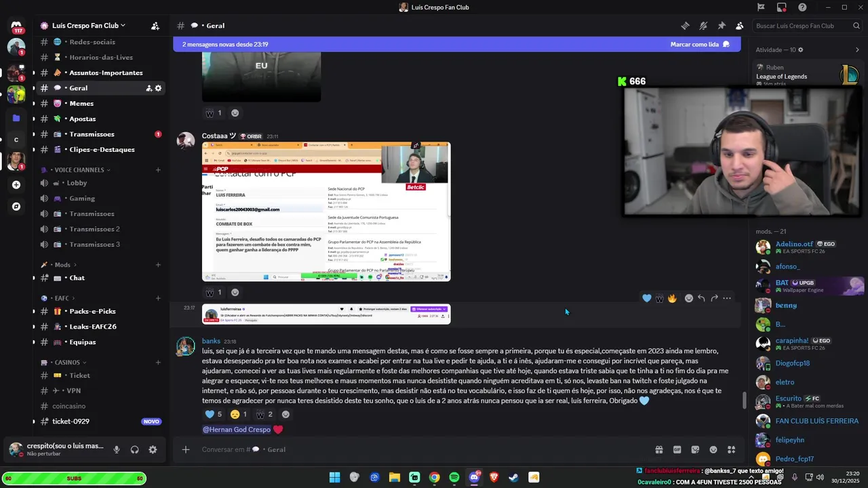Open pinned messages icon
868x488 pixels.
tap(722, 26)
